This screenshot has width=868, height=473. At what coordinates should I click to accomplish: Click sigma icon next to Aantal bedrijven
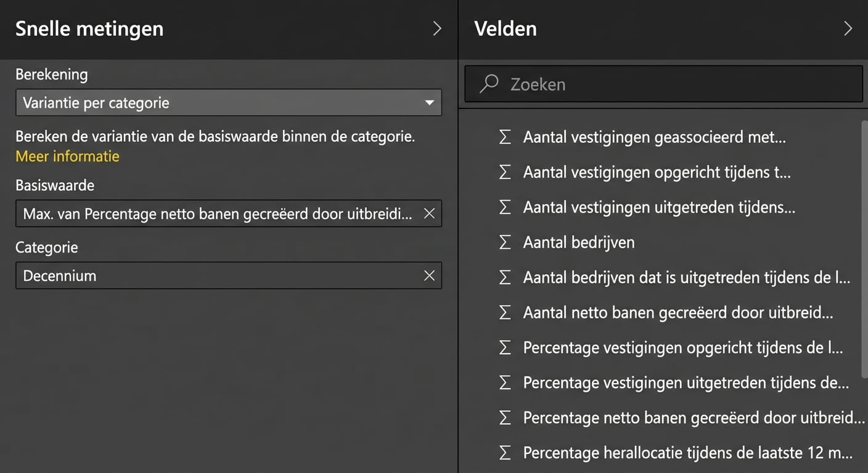(x=505, y=243)
